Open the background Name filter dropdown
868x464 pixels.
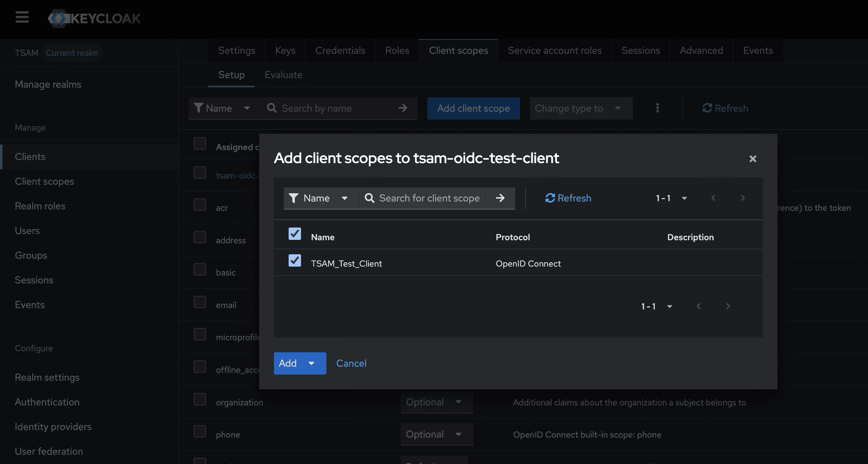click(225, 108)
